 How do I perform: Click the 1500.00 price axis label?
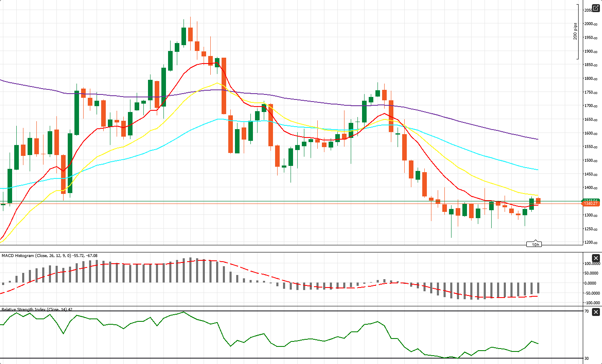[591, 160]
